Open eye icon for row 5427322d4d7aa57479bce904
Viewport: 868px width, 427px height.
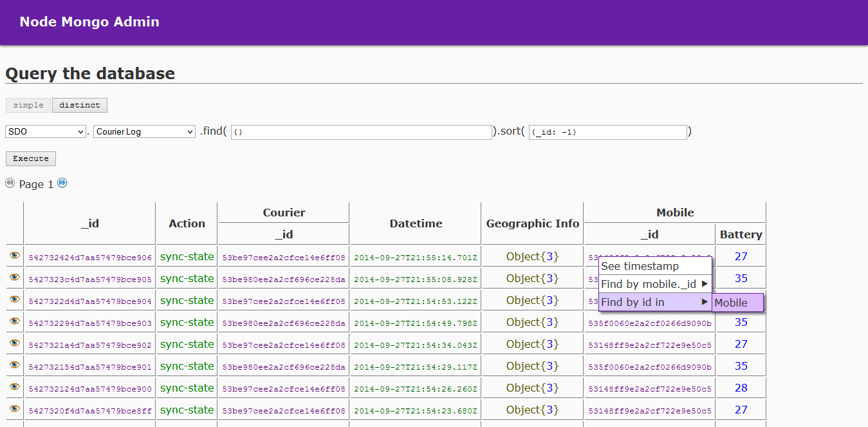click(x=15, y=299)
